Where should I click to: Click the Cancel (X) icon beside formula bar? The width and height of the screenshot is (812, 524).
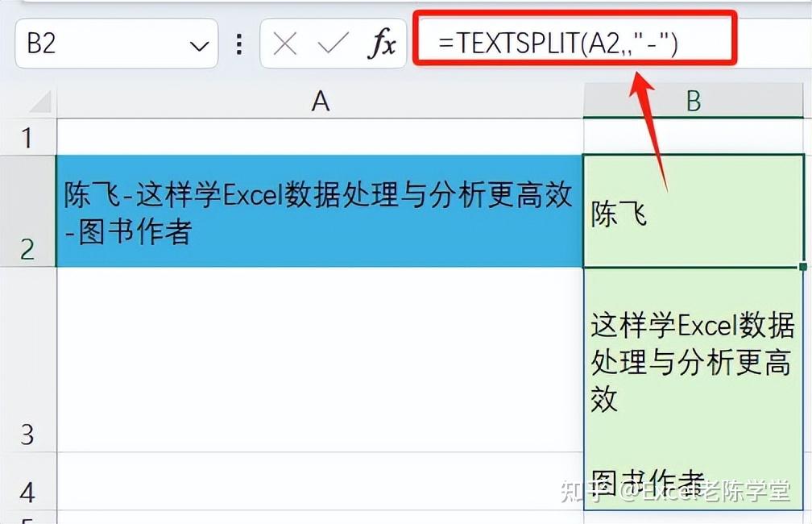[286, 44]
